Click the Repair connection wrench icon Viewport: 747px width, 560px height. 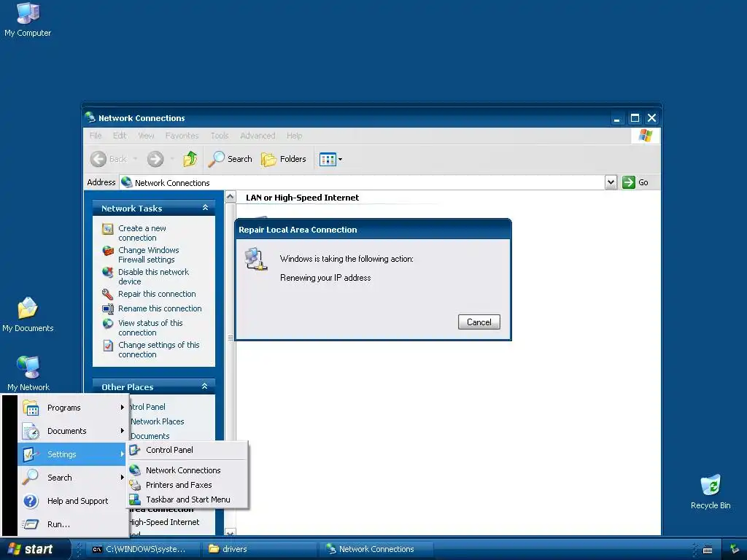(x=108, y=295)
